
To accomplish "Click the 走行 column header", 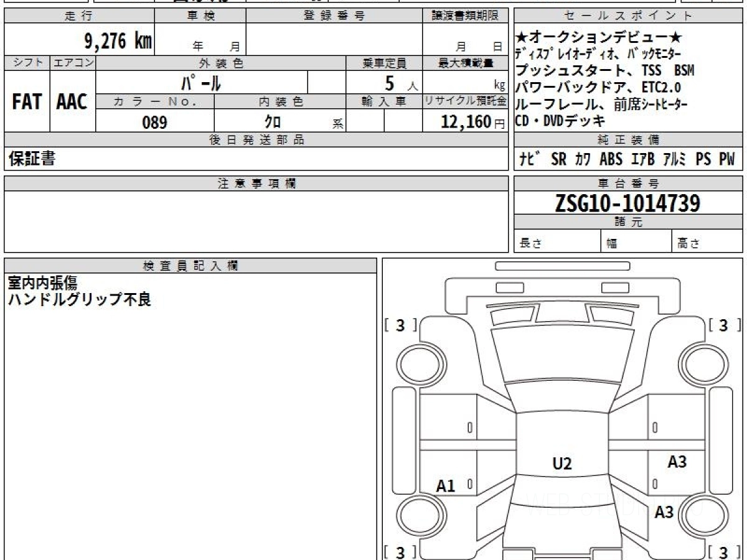I will click(79, 16).
